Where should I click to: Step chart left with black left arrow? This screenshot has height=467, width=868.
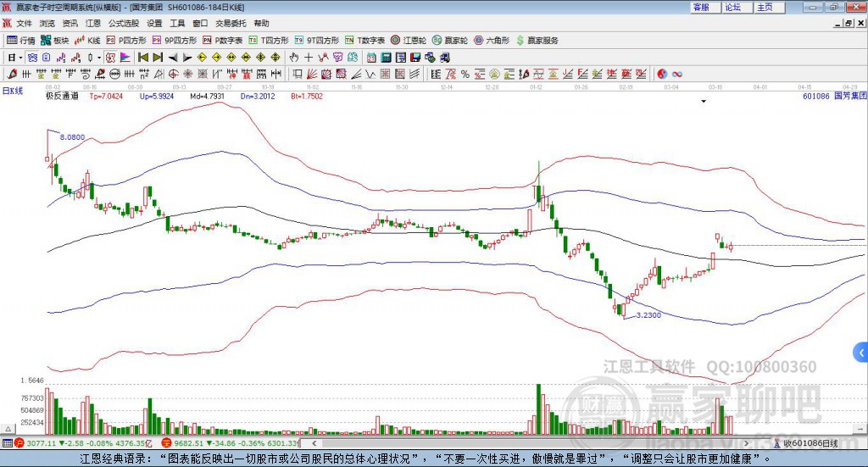pos(173,58)
